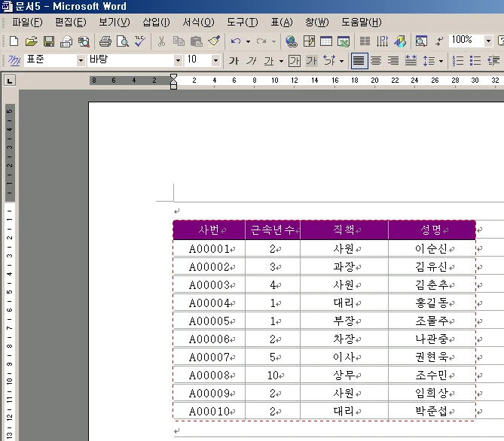Click the Insert Table icon
The width and height of the screenshot is (504, 441).
(326, 41)
